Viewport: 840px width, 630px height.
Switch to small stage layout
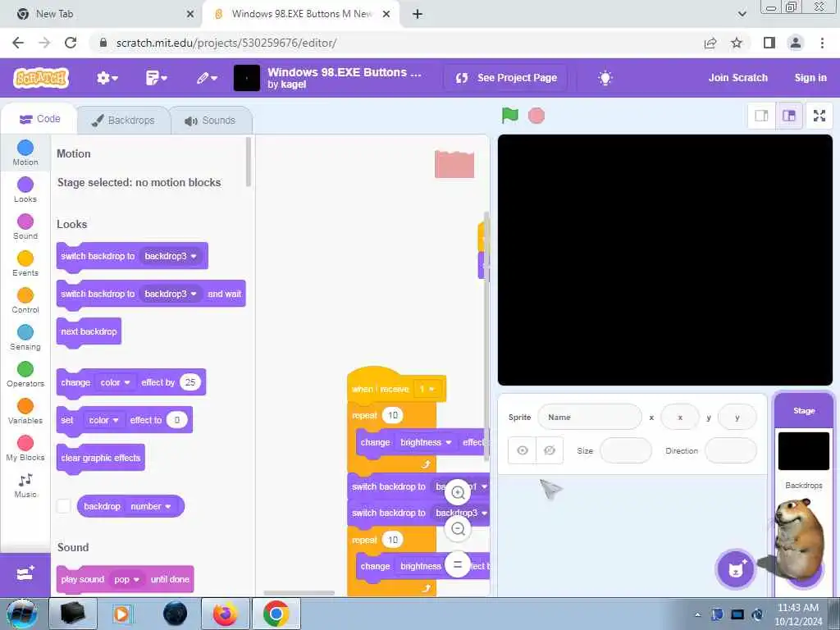[761, 116]
